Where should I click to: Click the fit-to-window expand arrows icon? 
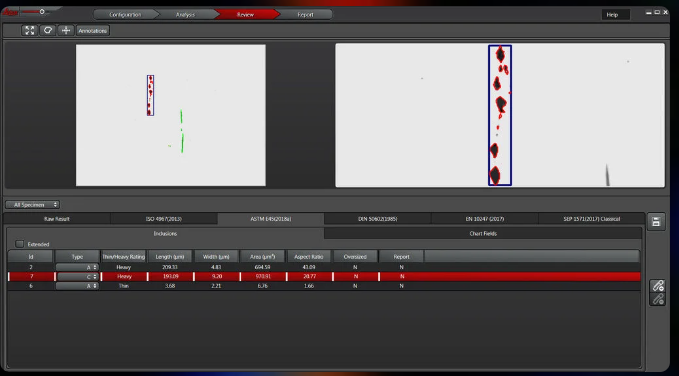[x=29, y=30]
